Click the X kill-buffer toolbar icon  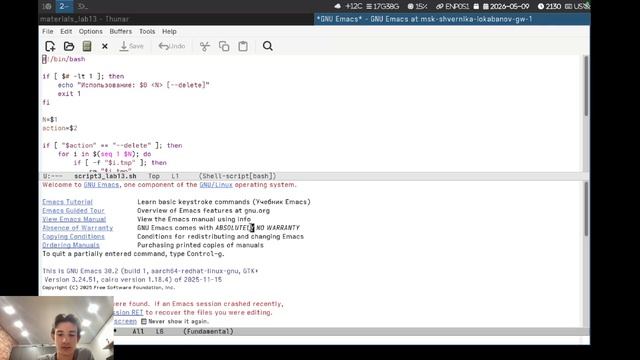click(x=105, y=47)
